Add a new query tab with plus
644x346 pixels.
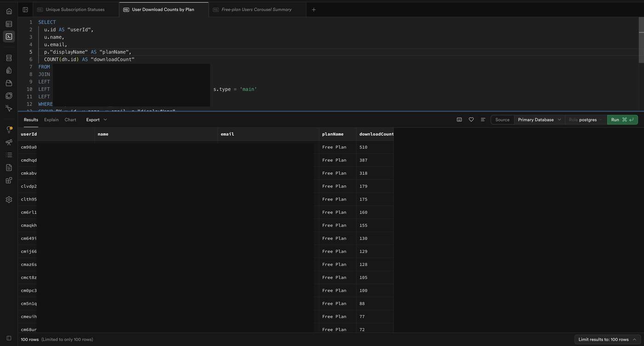[x=314, y=10]
